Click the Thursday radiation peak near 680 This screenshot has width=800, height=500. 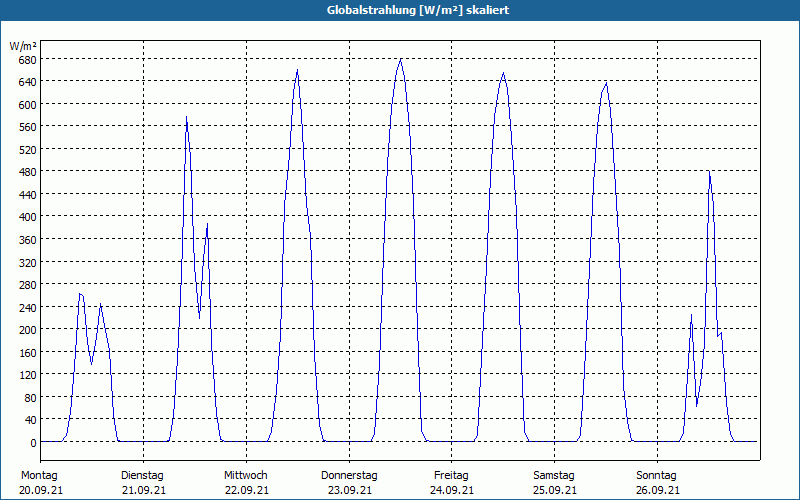(401, 60)
